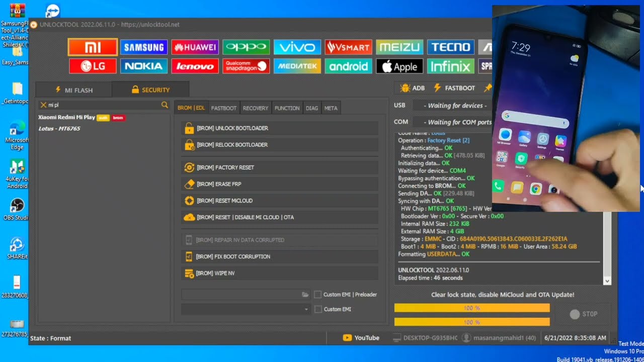Click the log scrollbar down arrow
The width and height of the screenshot is (644, 362).
[x=607, y=281]
